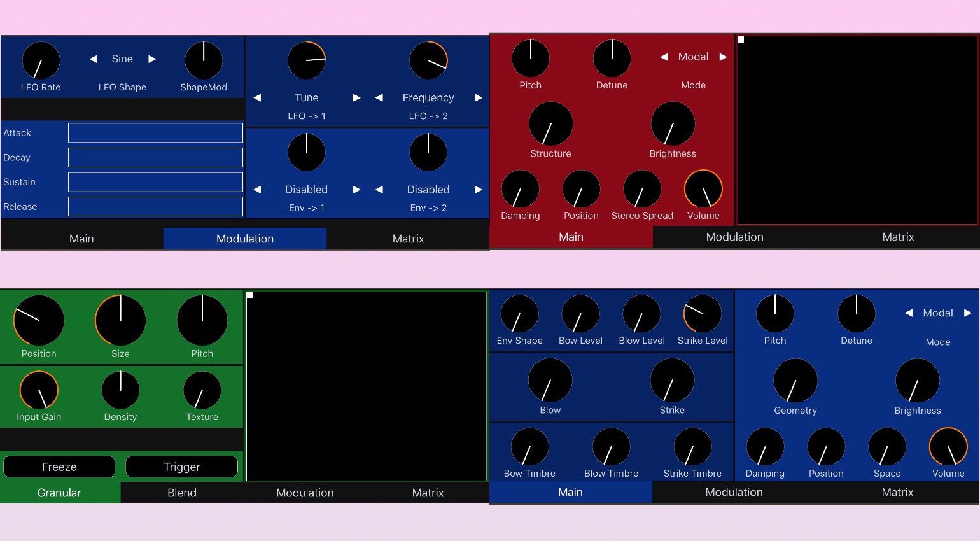Click the right arrow next to Tune

coord(356,98)
